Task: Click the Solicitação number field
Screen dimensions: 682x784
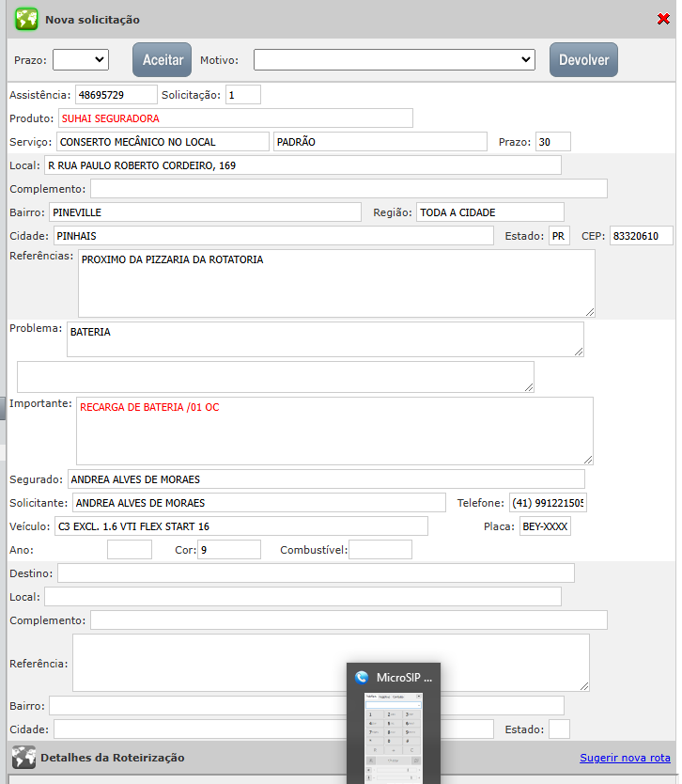Action: 243,95
